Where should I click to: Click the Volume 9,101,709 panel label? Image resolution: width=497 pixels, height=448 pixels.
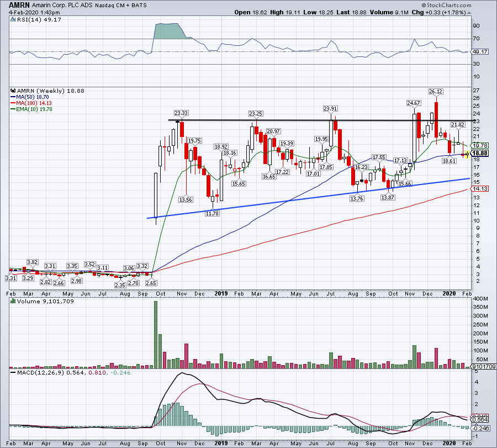pyautogui.click(x=45, y=301)
